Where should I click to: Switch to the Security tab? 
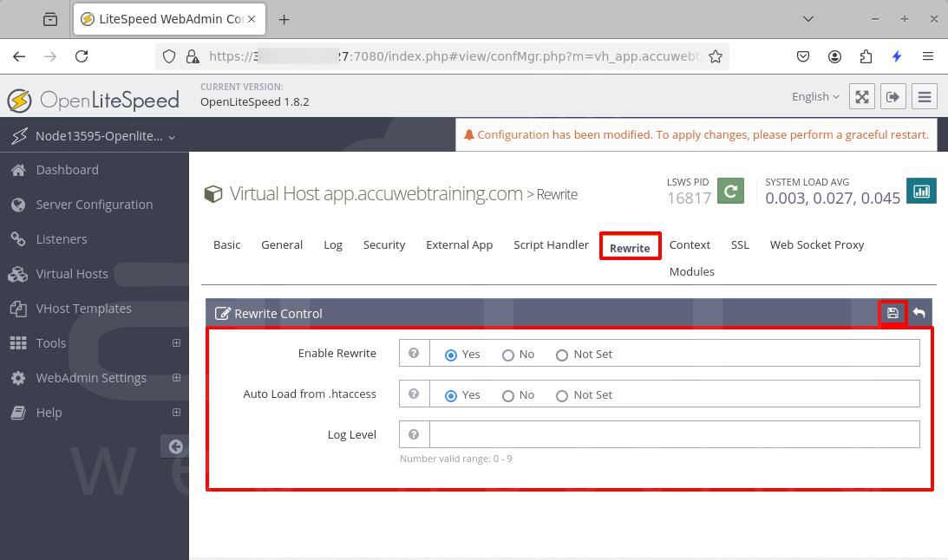[x=384, y=244]
